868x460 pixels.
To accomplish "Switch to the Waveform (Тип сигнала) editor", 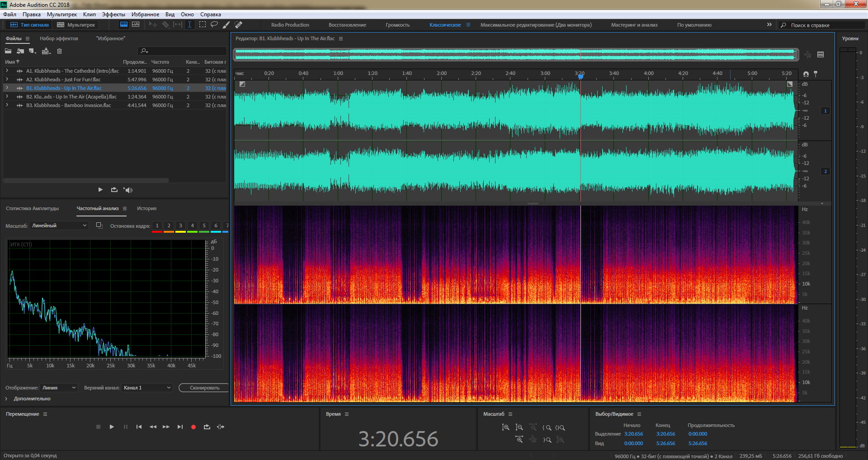I will (x=29, y=25).
